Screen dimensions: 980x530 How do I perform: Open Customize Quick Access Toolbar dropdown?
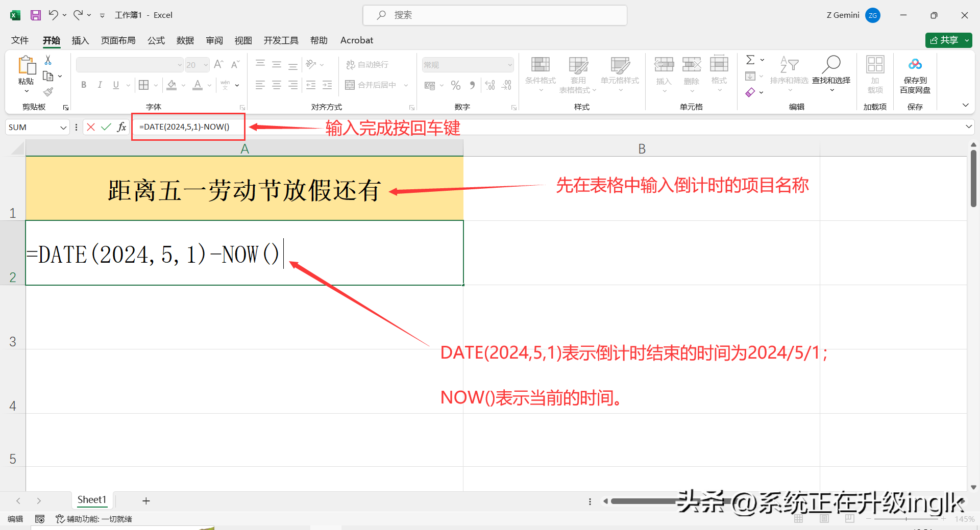(102, 16)
